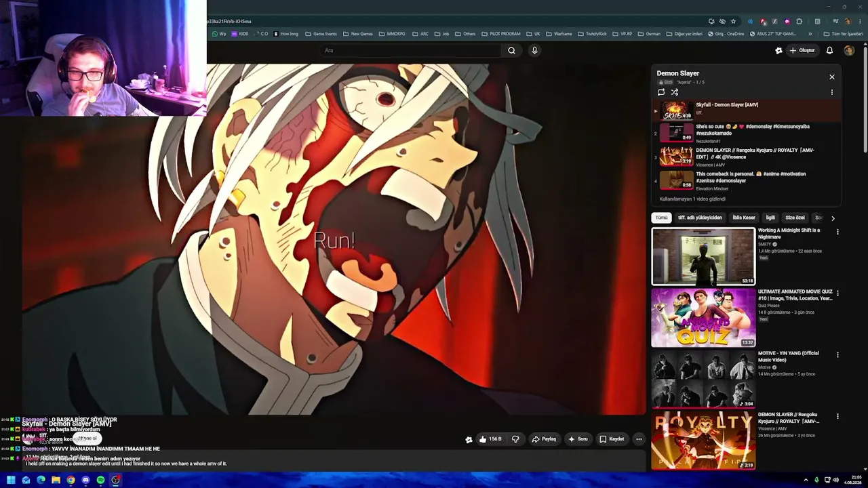The height and width of the screenshot is (488, 868).
Task: Open the Giriş - OneDrive bookmark
Action: [x=726, y=34]
